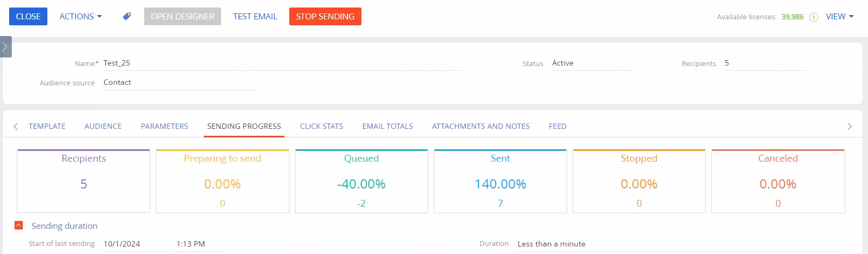Expand the left side panel arrow
868x254 pixels.
(x=5, y=47)
